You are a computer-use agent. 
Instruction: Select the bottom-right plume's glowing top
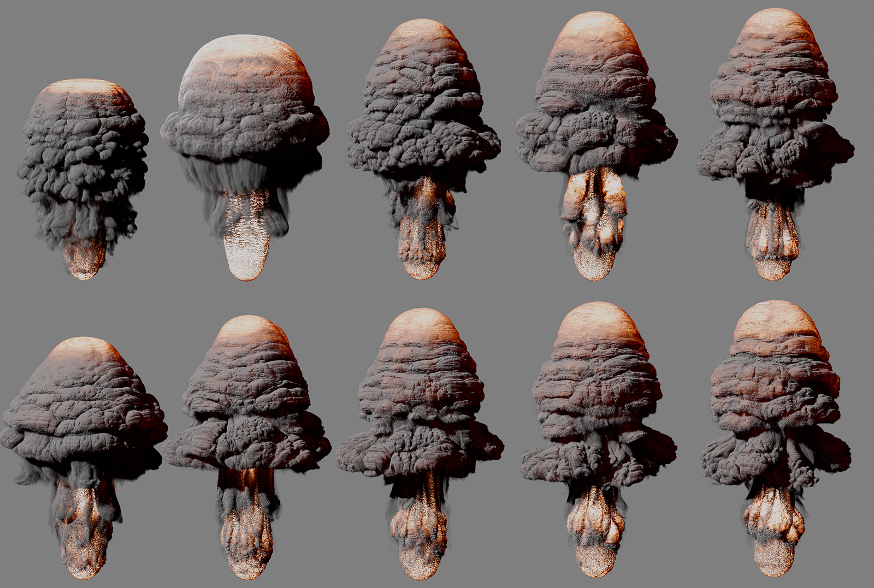click(775, 322)
